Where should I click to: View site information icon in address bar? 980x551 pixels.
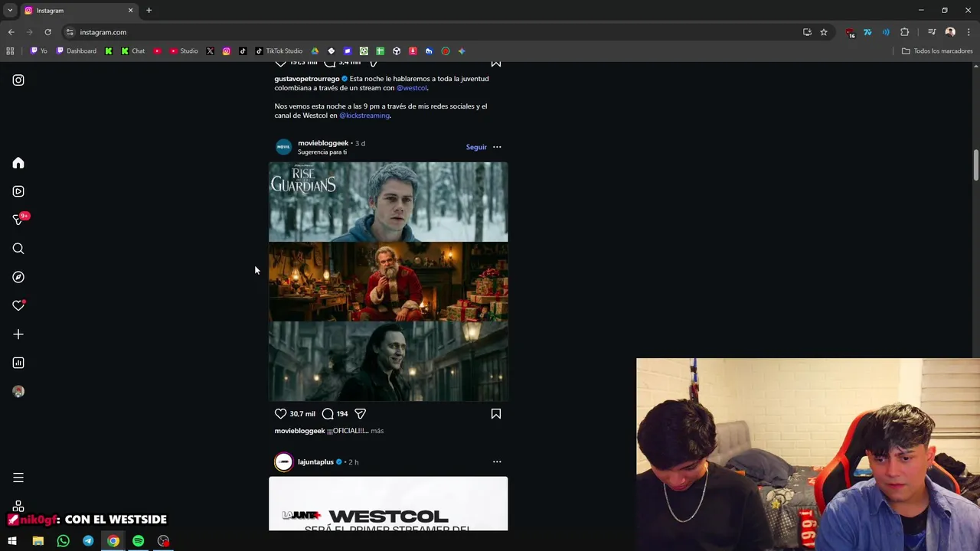[x=70, y=32]
